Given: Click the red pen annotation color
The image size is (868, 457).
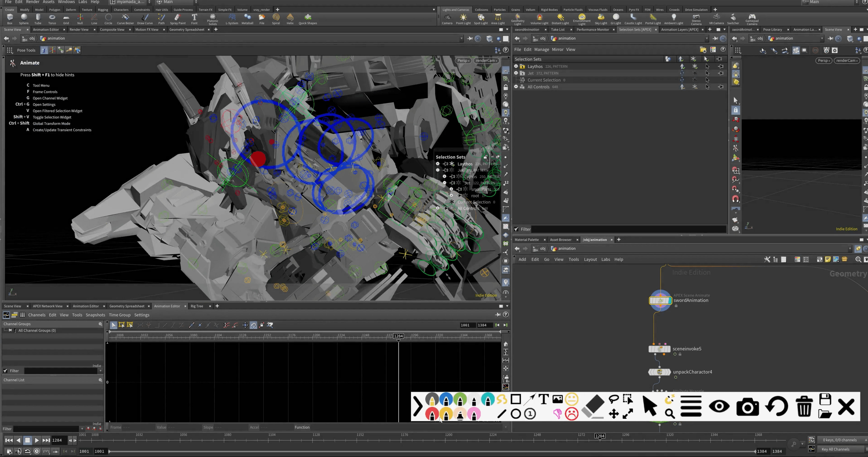Looking at the screenshot, I should [432, 414].
